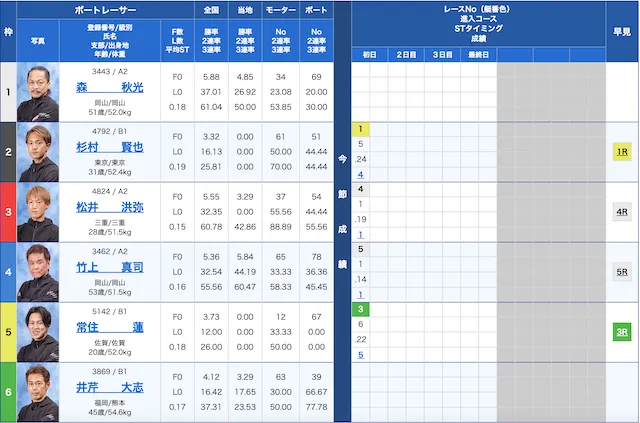Click national win rate 5.88
This screenshot has height=423, width=640.
click(x=211, y=77)
